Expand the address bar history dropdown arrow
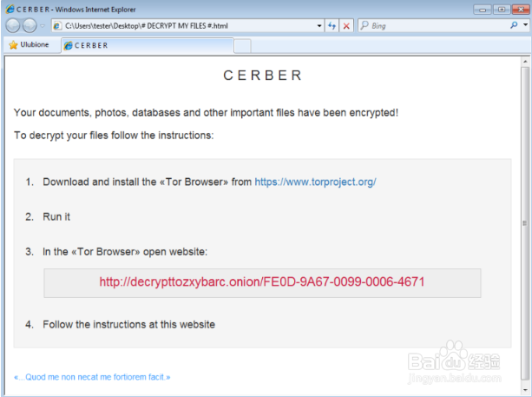 tap(319, 26)
